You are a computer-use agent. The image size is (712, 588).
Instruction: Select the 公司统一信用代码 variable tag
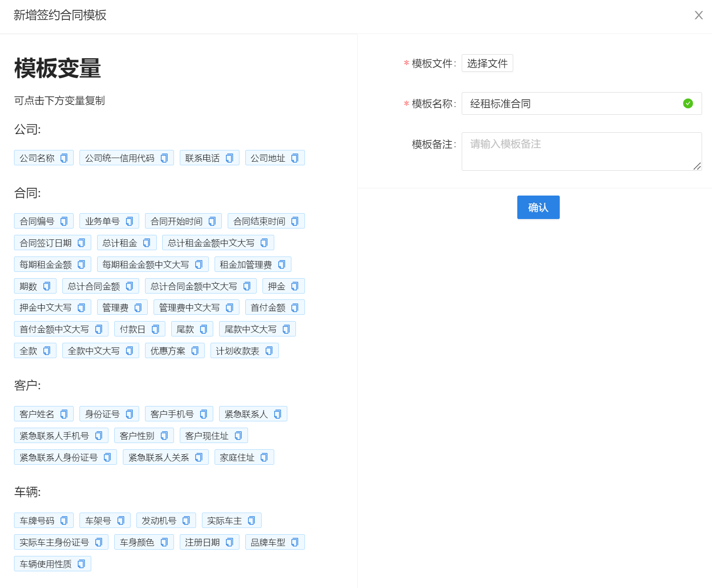(x=120, y=158)
